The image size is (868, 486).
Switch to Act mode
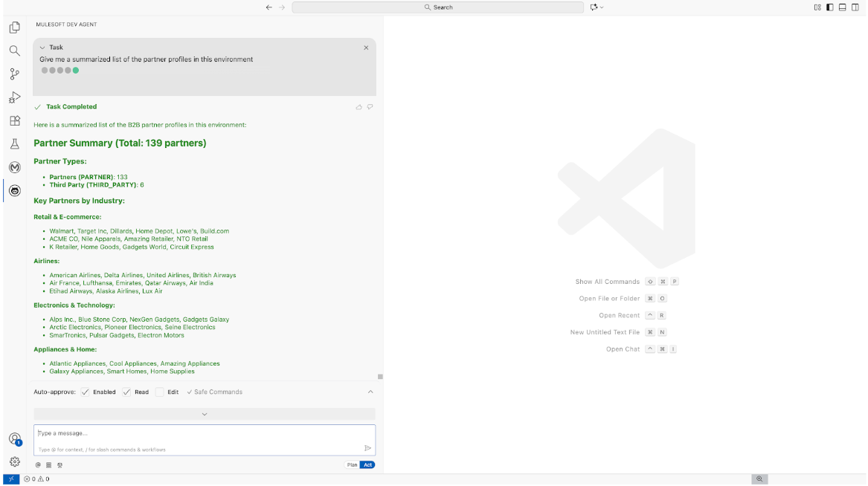point(367,464)
